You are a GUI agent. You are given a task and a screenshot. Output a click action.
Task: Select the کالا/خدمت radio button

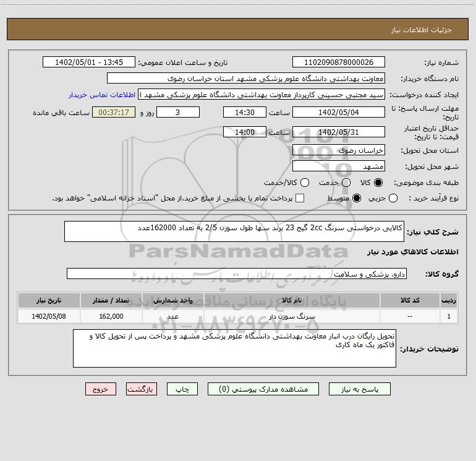305,183
